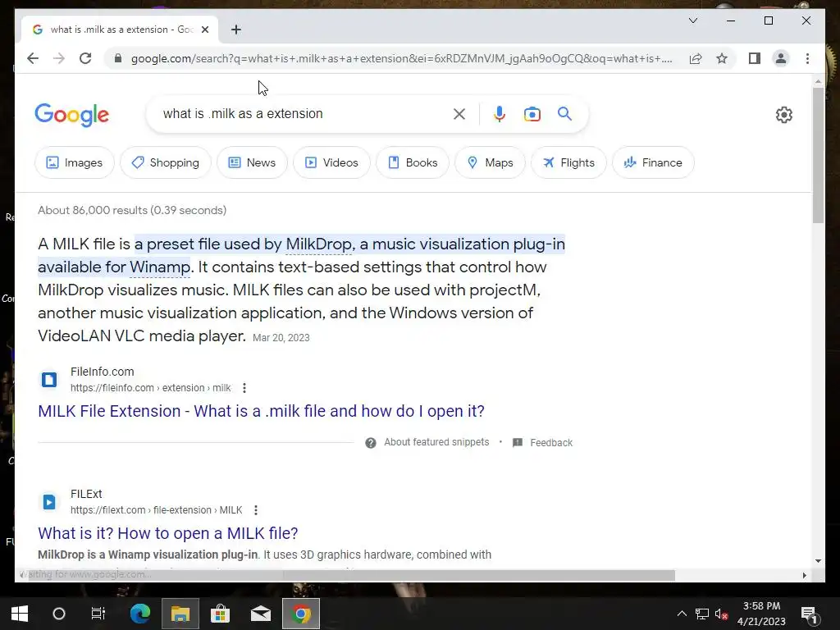
Task: Open the Chrome three-dot menu
Action: click(x=807, y=58)
